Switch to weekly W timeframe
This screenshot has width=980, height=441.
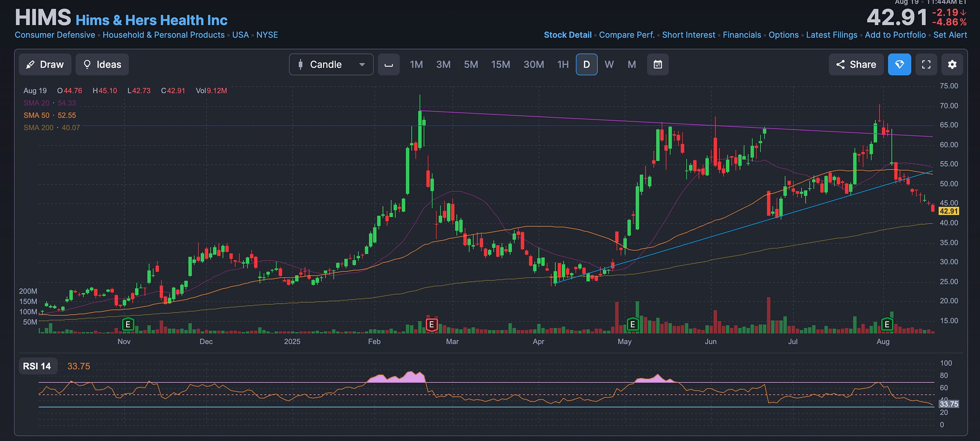609,65
